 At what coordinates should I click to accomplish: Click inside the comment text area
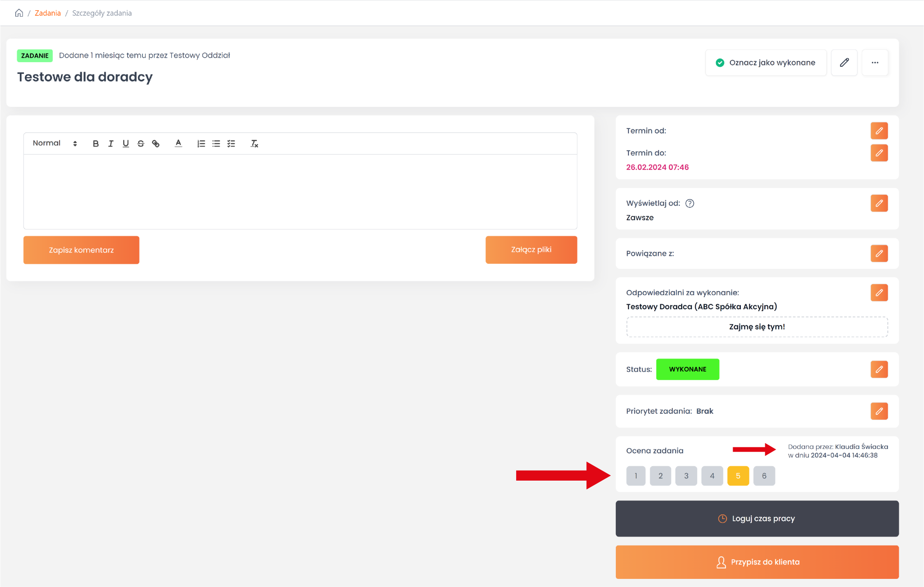coord(300,192)
